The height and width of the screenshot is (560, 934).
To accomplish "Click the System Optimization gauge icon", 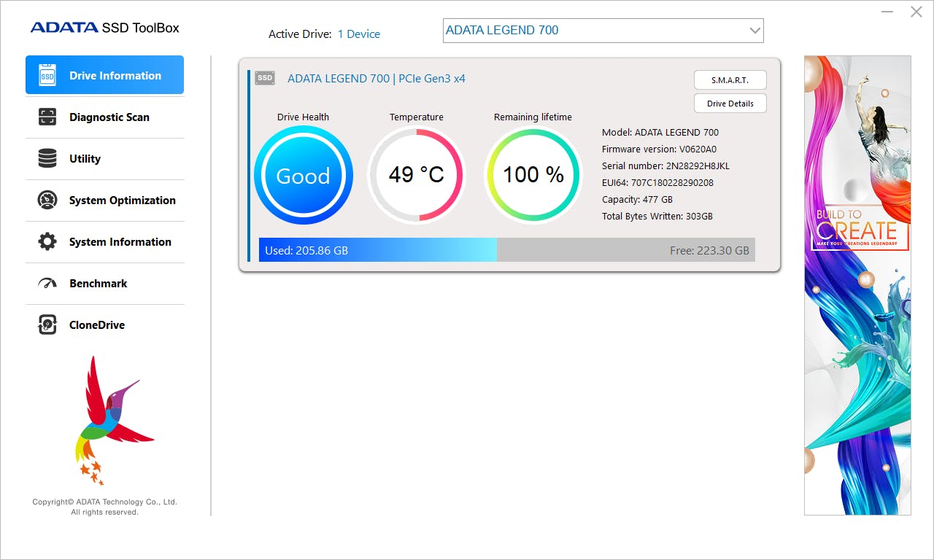I will point(47,200).
